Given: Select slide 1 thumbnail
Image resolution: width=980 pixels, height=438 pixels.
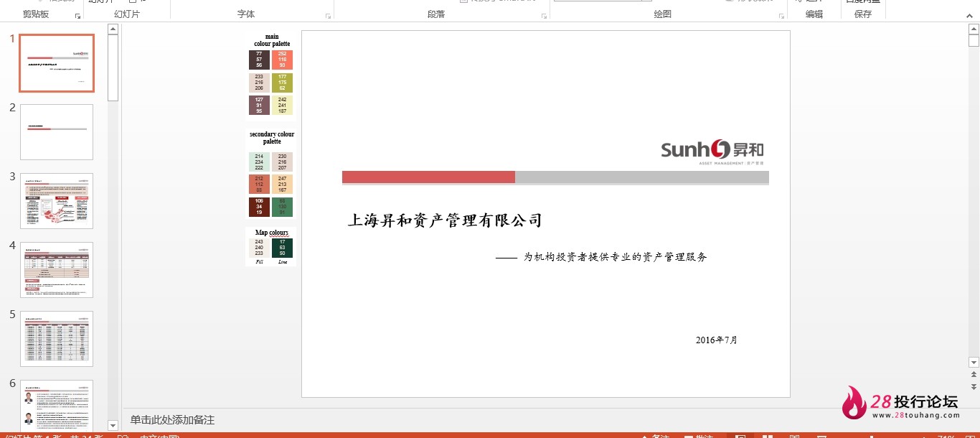Looking at the screenshot, I should 57,63.
